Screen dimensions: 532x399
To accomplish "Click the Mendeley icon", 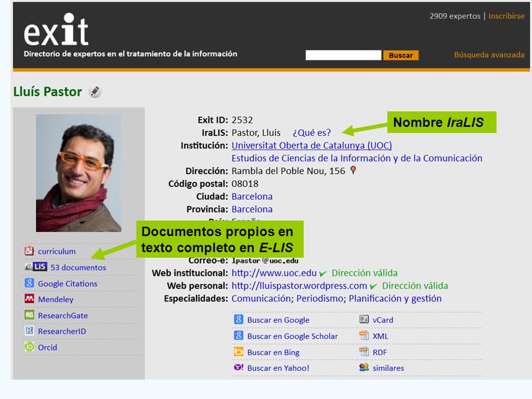I will click(x=29, y=299).
